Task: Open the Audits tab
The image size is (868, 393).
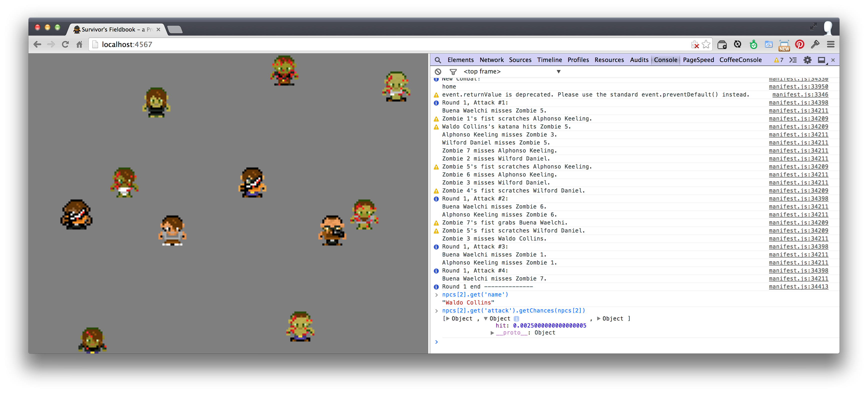Action: coord(639,60)
